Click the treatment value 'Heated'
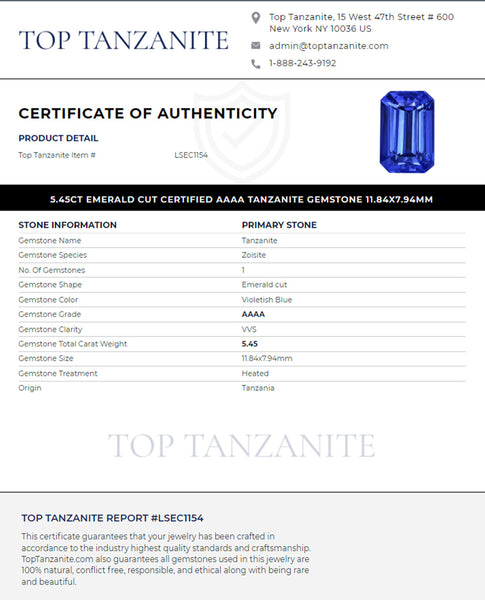This screenshot has width=485, height=600. click(255, 373)
